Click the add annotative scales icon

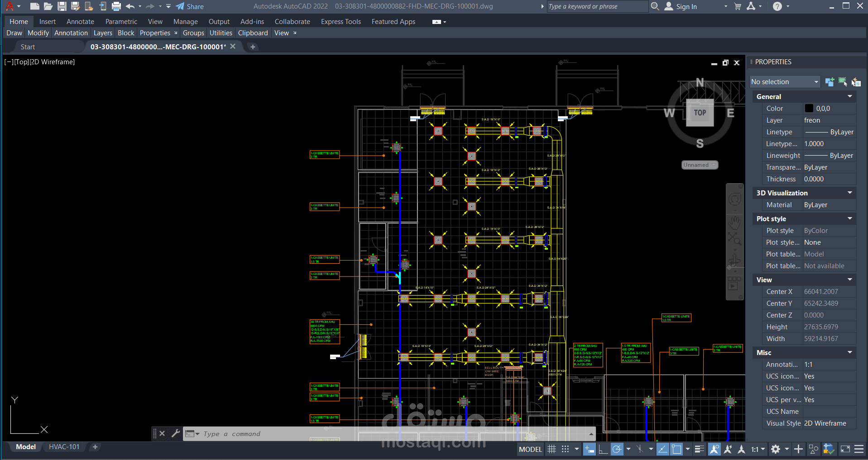pyautogui.click(x=728, y=449)
